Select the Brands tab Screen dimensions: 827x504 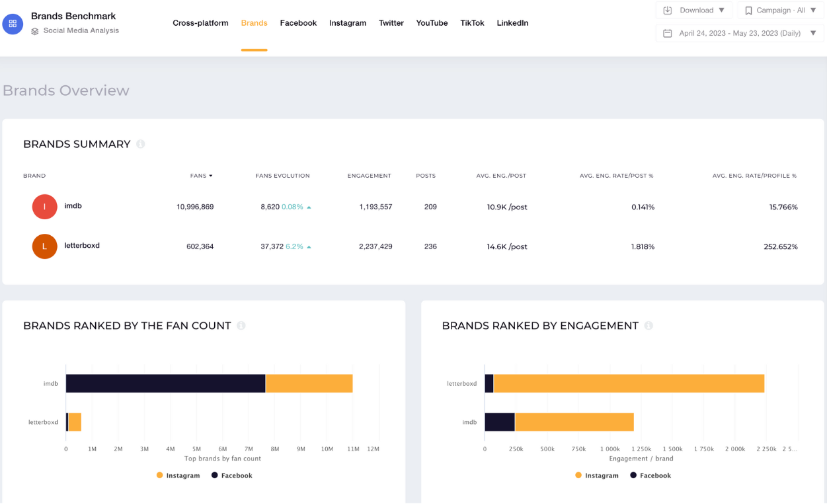pyautogui.click(x=254, y=23)
